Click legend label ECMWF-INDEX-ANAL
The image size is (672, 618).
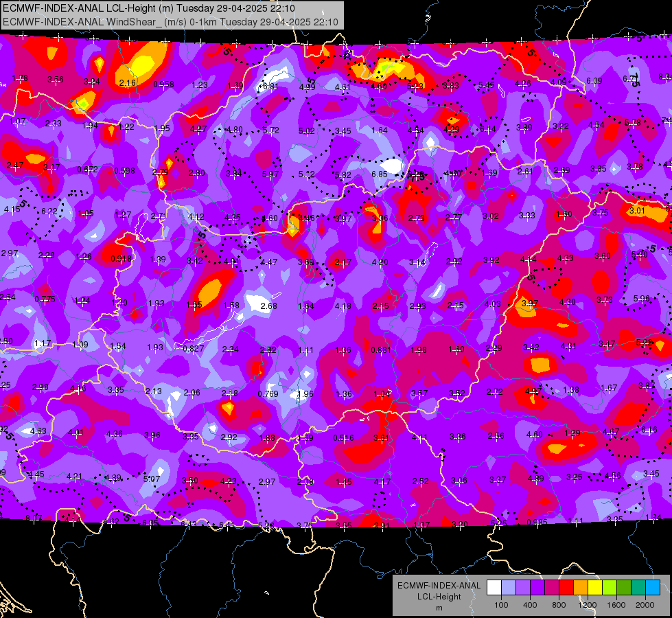coord(439,586)
